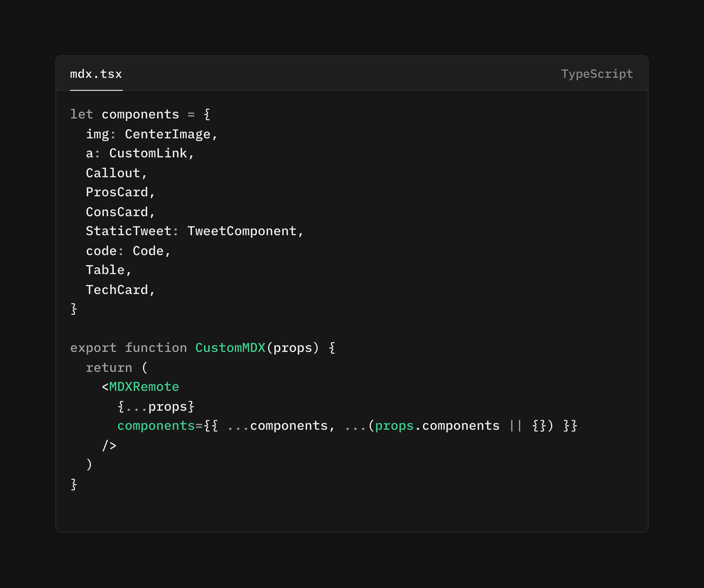Click the TypeScript language label
The width and height of the screenshot is (704, 588).
[x=597, y=73]
